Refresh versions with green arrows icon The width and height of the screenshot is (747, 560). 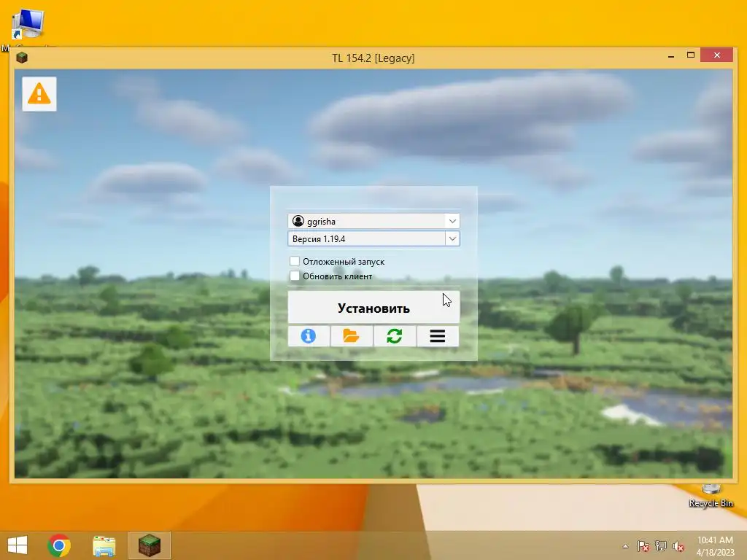coord(395,336)
